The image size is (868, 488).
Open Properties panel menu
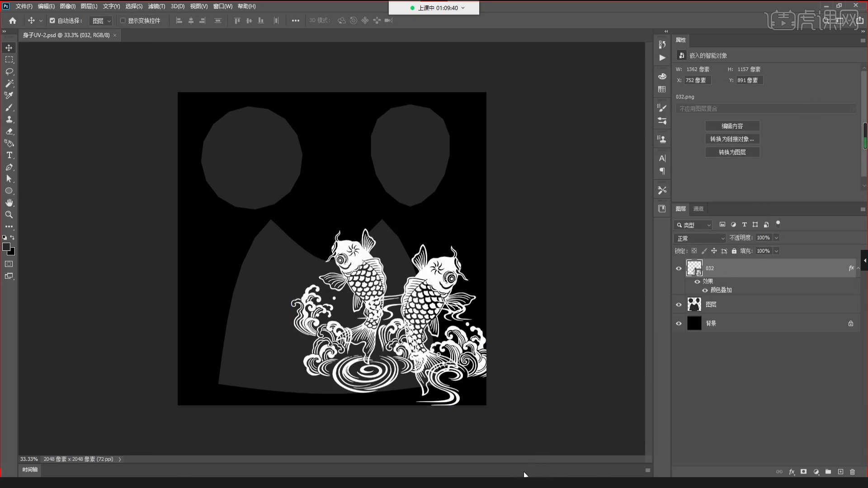pos(863,40)
